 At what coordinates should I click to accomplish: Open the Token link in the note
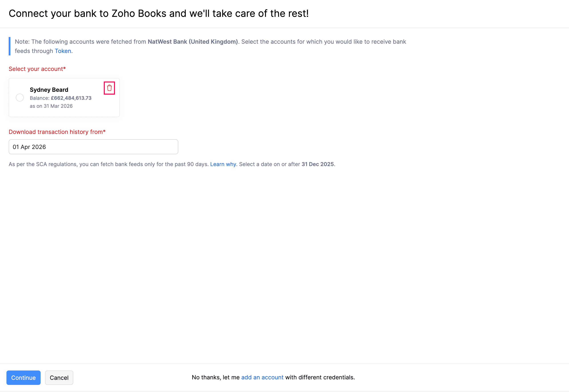pyautogui.click(x=63, y=51)
